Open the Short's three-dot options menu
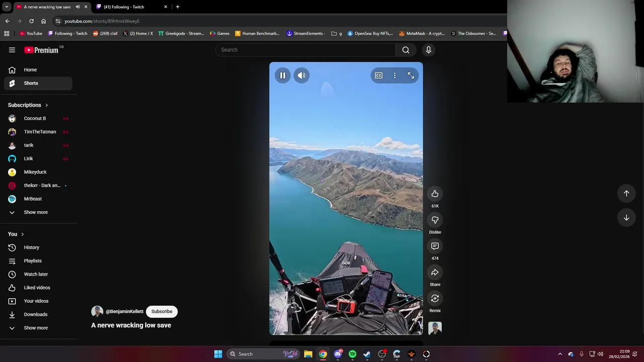The image size is (644, 362). pyautogui.click(x=395, y=75)
